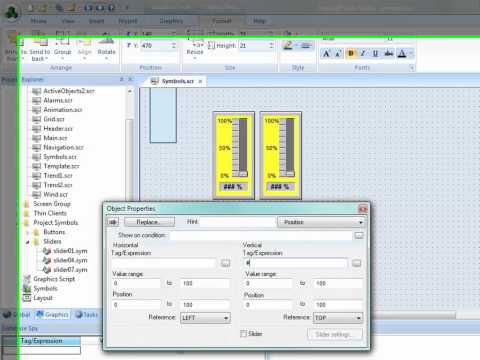
Task: Open the vertical Reference TOP dropdown
Action: click(338, 318)
